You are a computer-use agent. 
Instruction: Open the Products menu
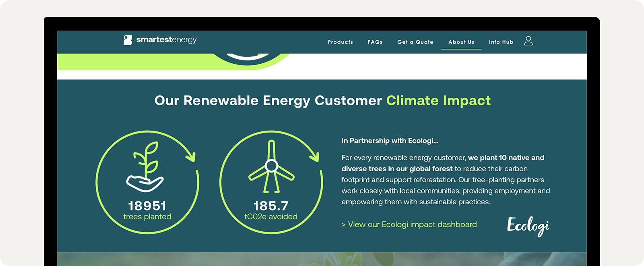coord(341,42)
